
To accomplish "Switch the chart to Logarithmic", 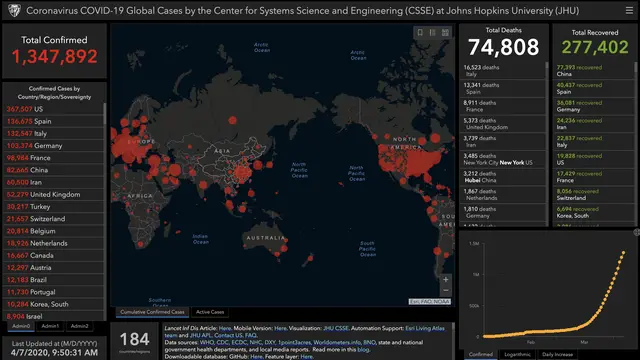I will 517,354.
